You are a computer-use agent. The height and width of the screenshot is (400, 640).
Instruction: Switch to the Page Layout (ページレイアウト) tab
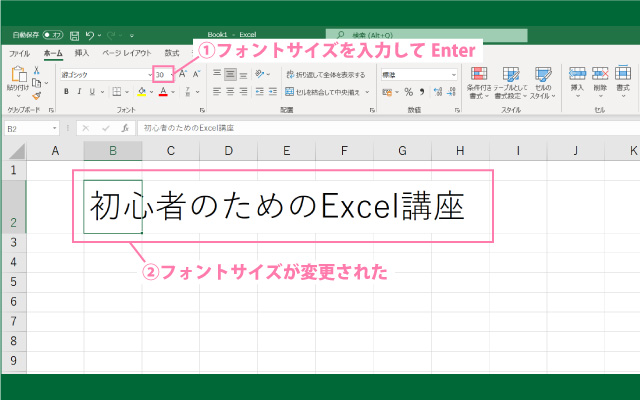click(x=127, y=53)
